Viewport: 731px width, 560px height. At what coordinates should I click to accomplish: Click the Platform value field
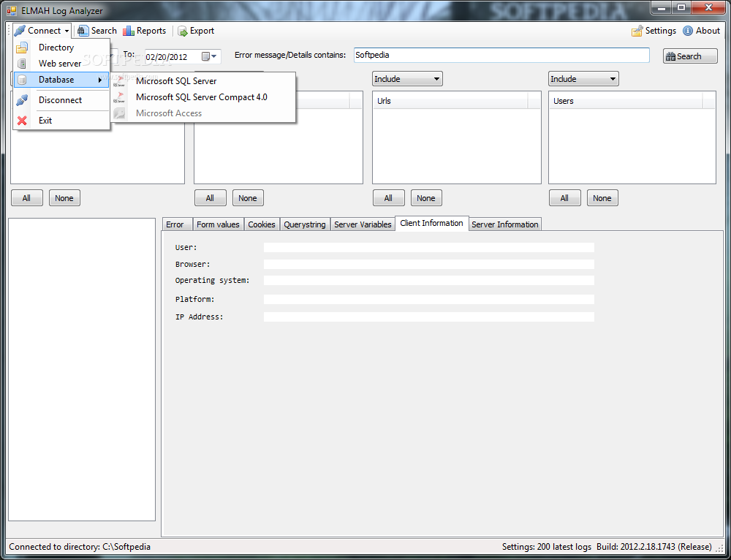(429, 299)
